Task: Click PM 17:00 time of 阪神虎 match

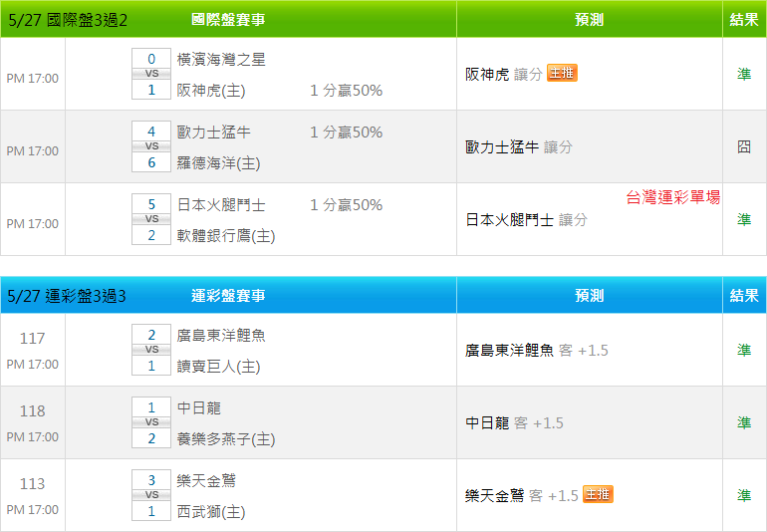Action: pos(32,79)
